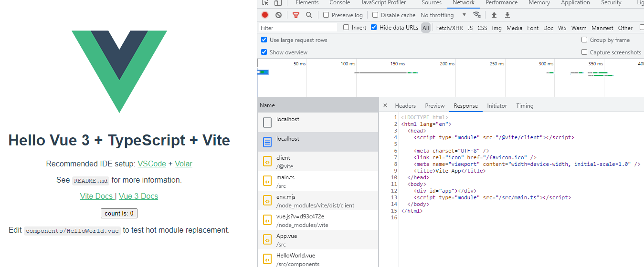Open the Performance panel tab
Viewport: 644px width, 267px height.
click(x=502, y=3)
